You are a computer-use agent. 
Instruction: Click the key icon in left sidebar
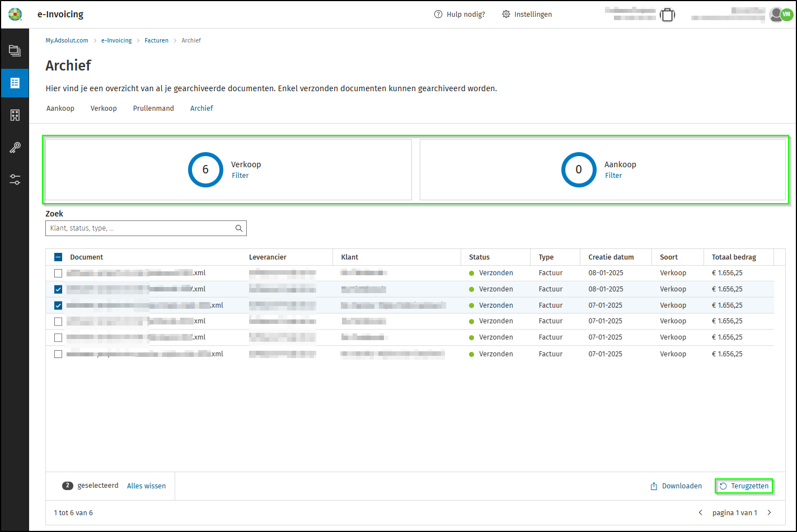click(x=15, y=148)
